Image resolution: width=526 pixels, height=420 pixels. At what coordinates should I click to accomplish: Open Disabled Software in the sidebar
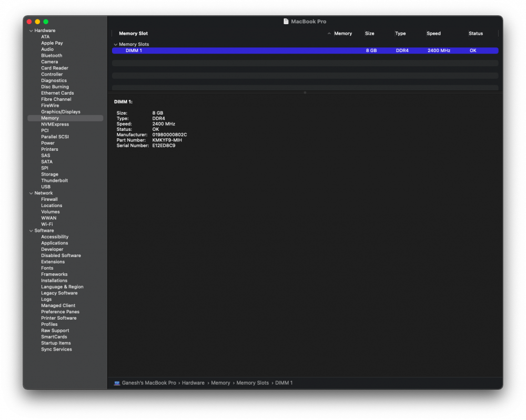[x=61, y=256]
